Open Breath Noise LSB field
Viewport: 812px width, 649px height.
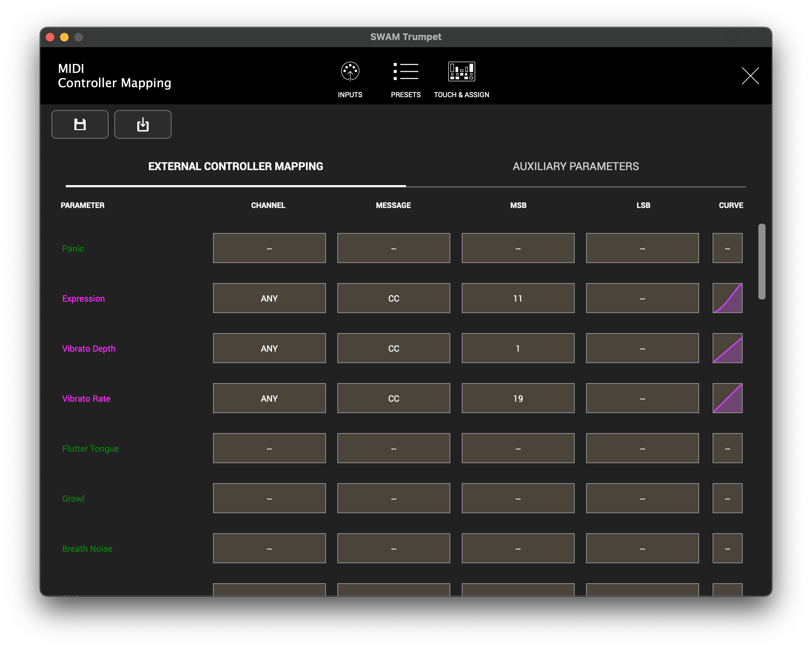(642, 549)
